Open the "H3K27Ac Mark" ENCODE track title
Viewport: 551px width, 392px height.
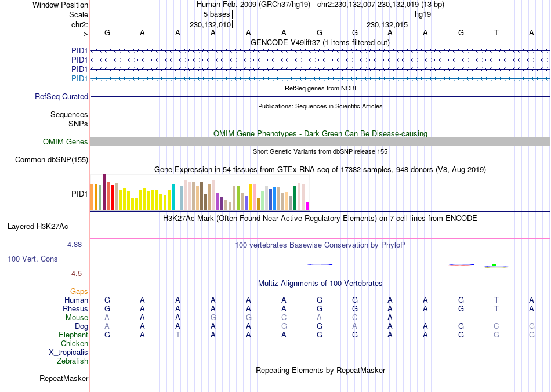pyautogui.click(x=320, y=218)
